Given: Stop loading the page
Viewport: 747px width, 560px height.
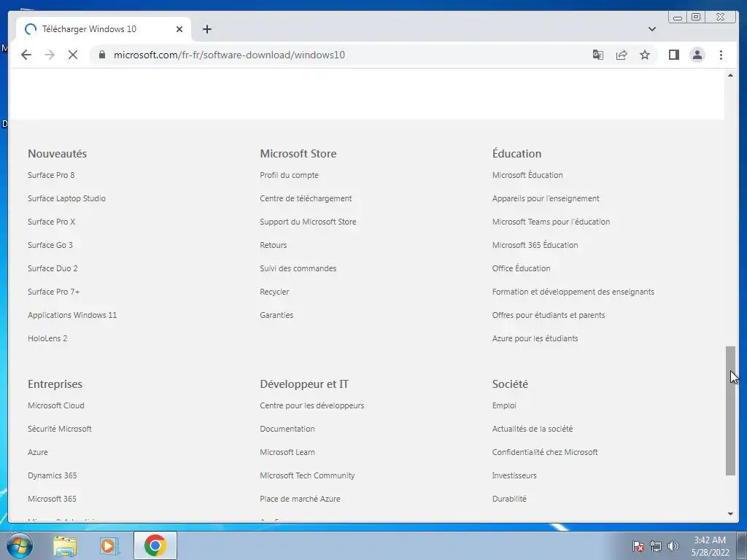Looking at the screenshot, I should [x=73, y=55].
